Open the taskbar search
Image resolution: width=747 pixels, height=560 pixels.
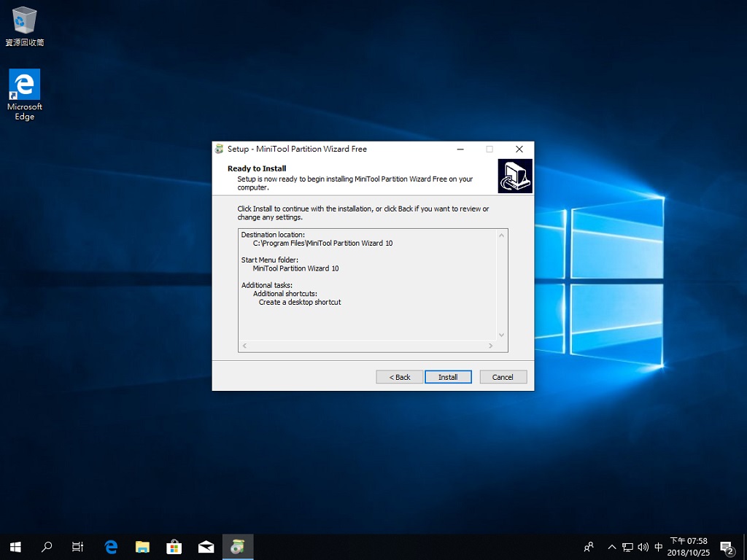(x=47, y=547)
